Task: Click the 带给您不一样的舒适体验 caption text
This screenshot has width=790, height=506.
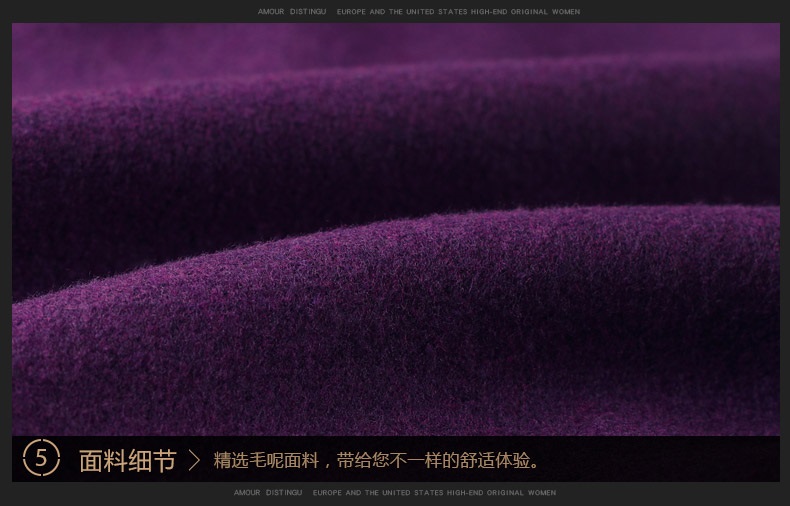Action: tap(440, 461)
